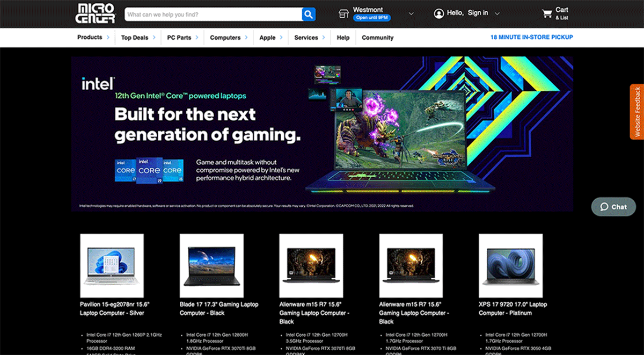
Task: Click the chat bubble icon
Action: point(604,207)
